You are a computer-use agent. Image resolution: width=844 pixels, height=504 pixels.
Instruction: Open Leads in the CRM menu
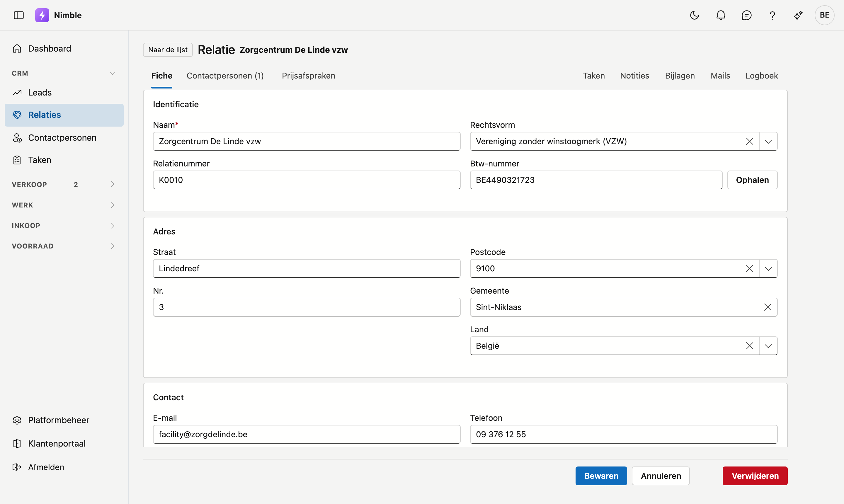(64, 92)
